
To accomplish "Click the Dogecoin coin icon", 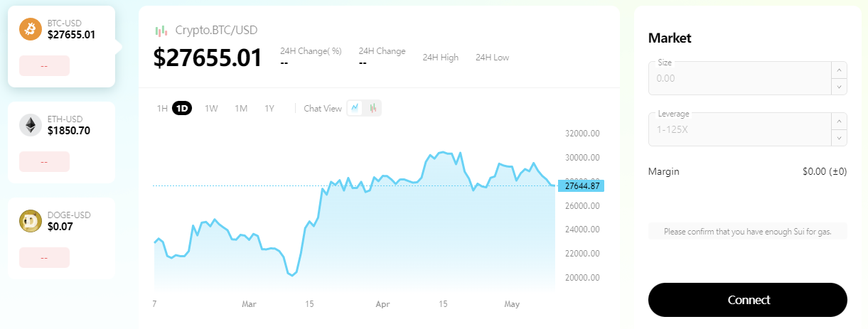I will click(31, 221).
